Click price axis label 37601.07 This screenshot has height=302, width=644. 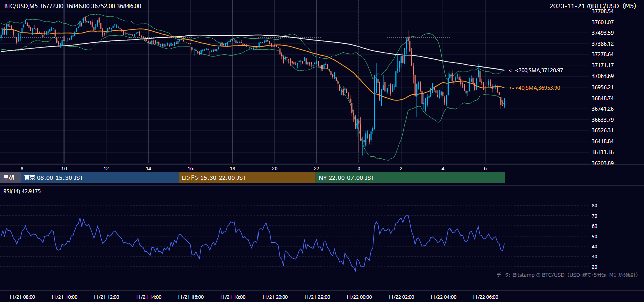point(603,22)
